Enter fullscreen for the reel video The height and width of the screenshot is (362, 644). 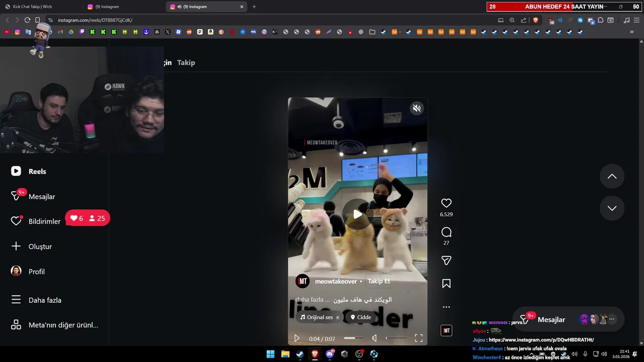[419, 338]
